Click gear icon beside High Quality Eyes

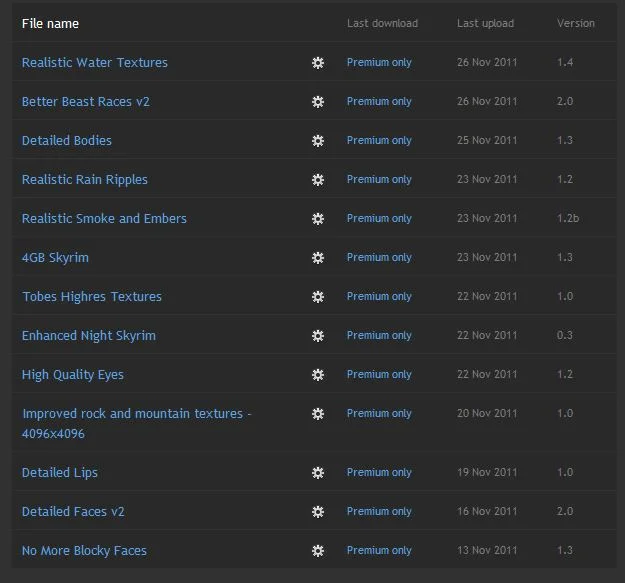pos(318,375)
